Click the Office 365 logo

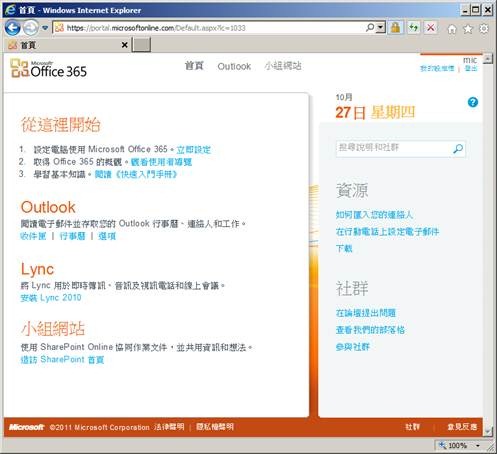(48, 69)
